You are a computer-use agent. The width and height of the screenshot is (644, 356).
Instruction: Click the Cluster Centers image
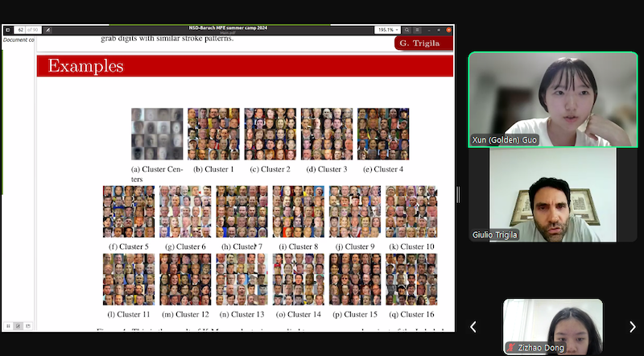pos(157,134)
